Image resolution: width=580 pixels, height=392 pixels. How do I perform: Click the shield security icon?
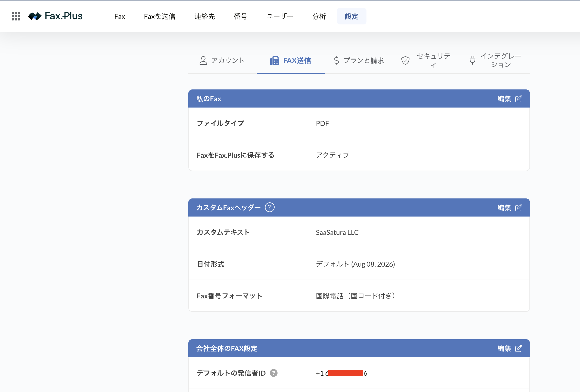[405, 60]
